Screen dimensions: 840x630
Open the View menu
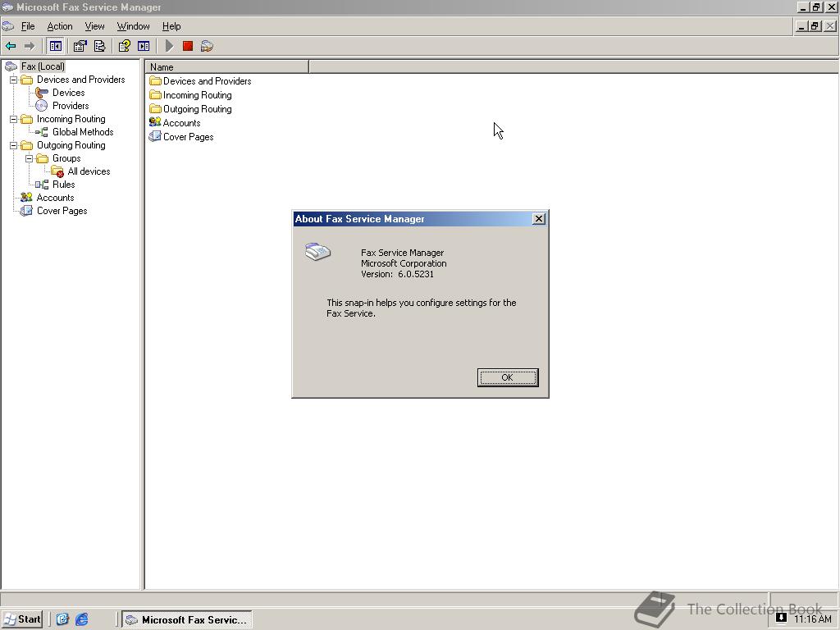95,26
